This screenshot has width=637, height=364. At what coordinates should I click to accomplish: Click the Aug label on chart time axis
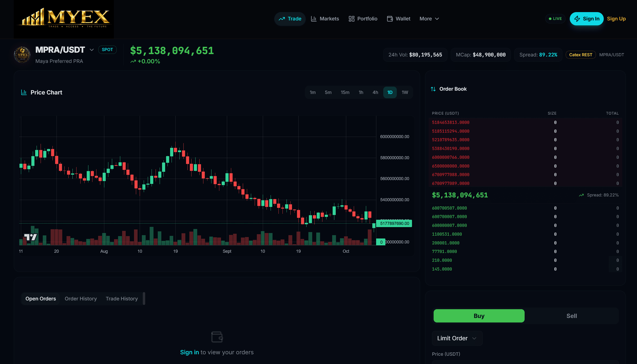104,251
